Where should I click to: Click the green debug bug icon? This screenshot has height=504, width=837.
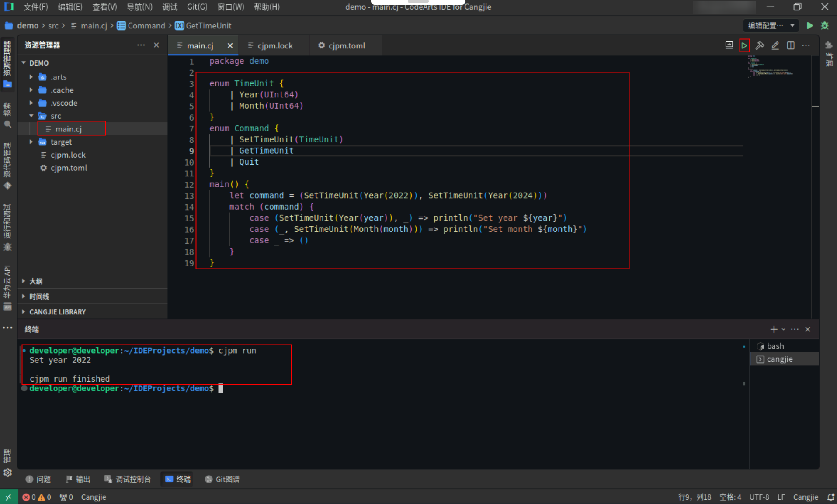coord(825,26)
